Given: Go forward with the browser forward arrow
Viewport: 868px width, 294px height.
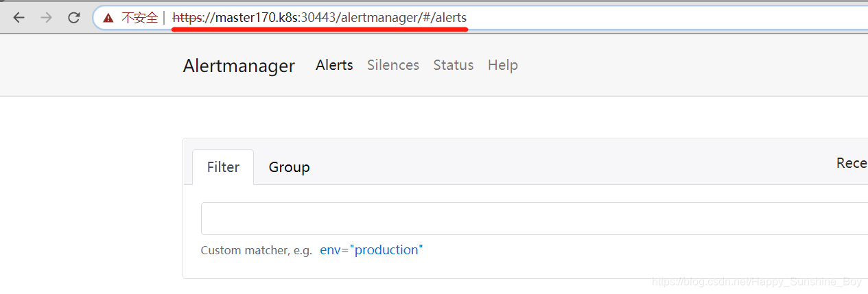Looking at the screenshot, I should [47, 18].
